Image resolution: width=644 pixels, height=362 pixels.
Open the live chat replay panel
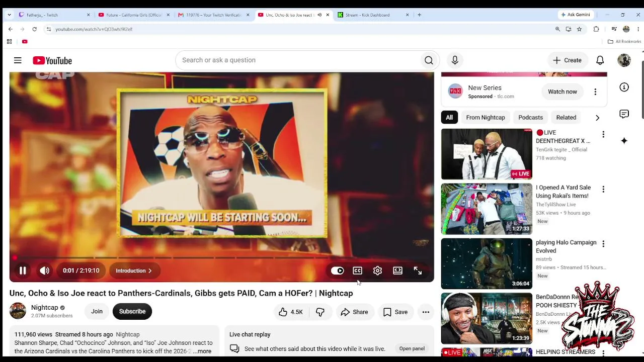412,348
